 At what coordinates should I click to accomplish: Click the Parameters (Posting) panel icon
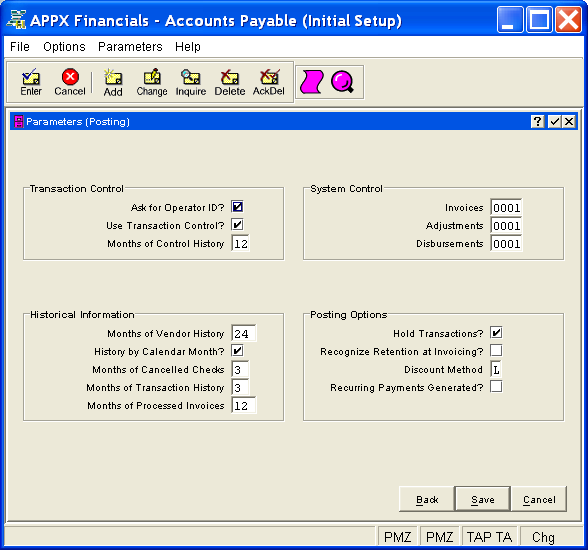point(18,121)
